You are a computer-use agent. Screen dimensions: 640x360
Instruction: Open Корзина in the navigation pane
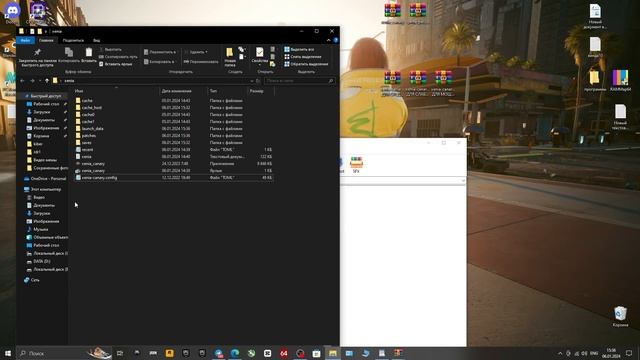41,136
